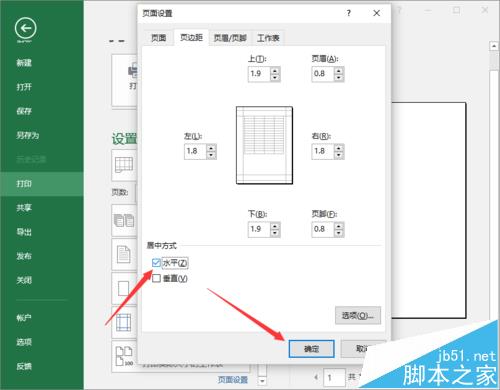Click the help question mark in dialog title
Image resolution: width=500 pixels, height=390 pixels.
pos(349,13)
